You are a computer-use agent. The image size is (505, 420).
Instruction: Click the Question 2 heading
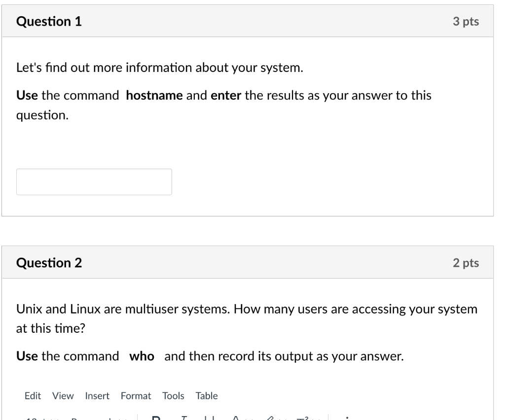click(x=49, y=263)
